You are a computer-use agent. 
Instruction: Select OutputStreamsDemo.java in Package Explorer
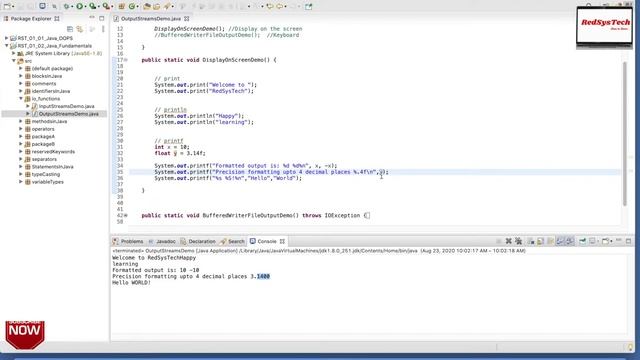(69, 113)
